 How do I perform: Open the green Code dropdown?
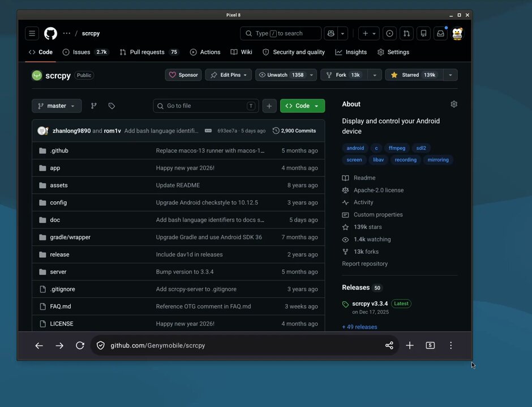(302, 106)
